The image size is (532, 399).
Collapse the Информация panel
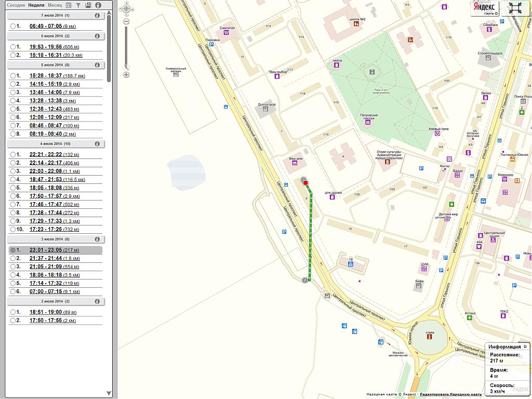pos(525,347)
